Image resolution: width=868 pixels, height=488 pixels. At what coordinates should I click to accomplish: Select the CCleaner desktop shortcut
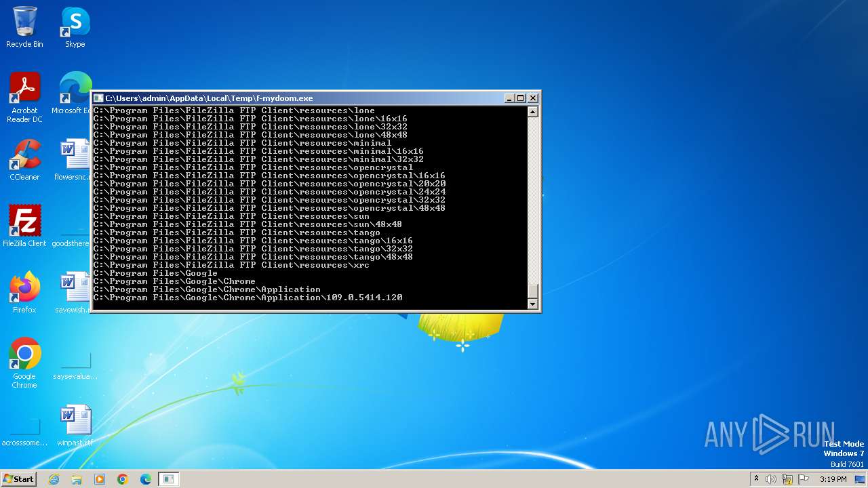[x=24, y=160]
